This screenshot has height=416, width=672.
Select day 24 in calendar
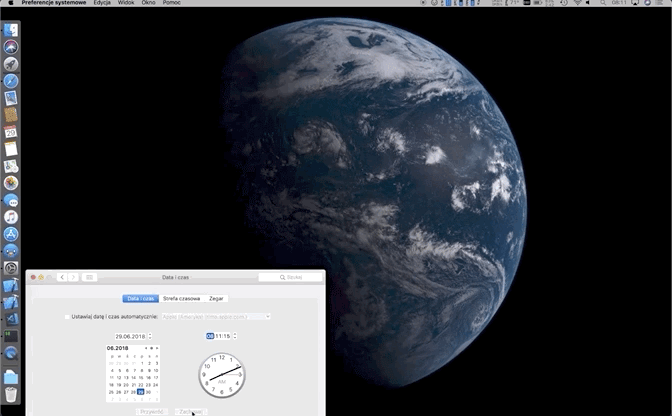156,385
